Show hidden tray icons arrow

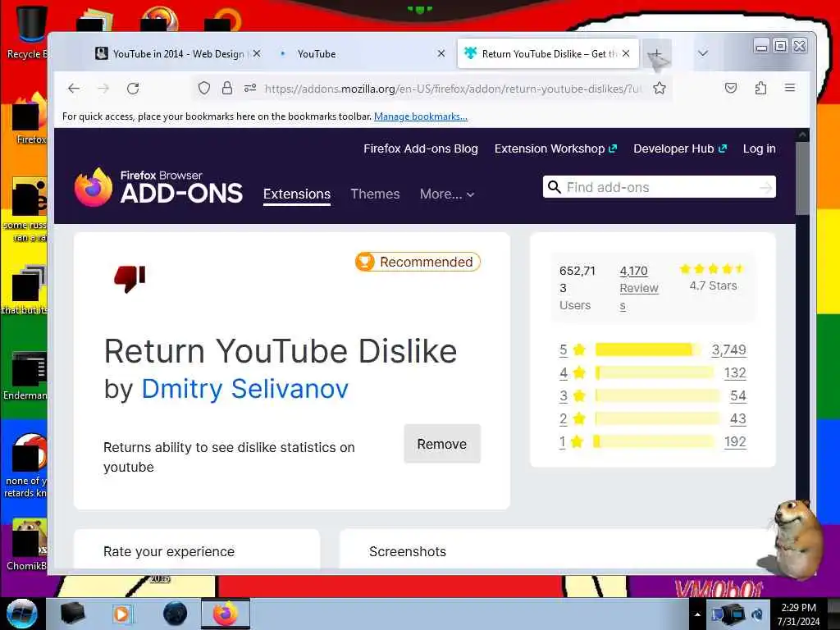[x=697, y=614]
